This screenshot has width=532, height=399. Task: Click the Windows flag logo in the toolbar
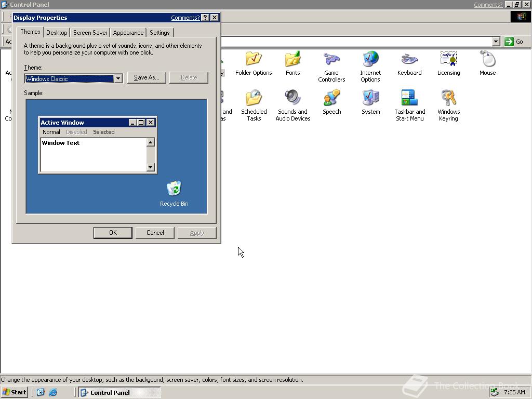coord(521,17)
